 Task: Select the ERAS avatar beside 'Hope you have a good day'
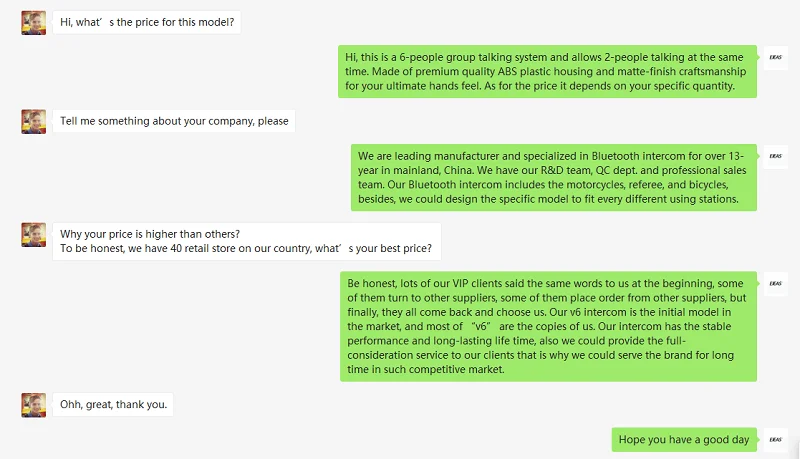coord(775,439)
